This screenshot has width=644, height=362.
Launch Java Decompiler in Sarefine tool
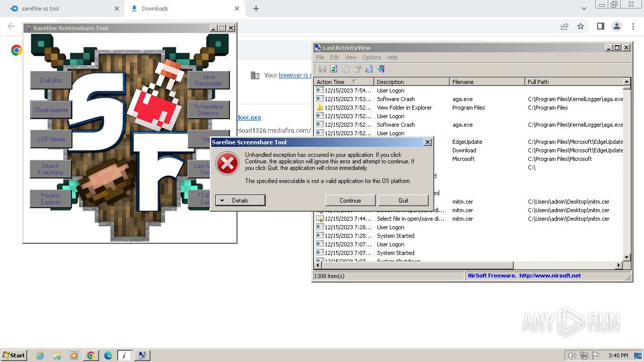(x=208, y=80)
